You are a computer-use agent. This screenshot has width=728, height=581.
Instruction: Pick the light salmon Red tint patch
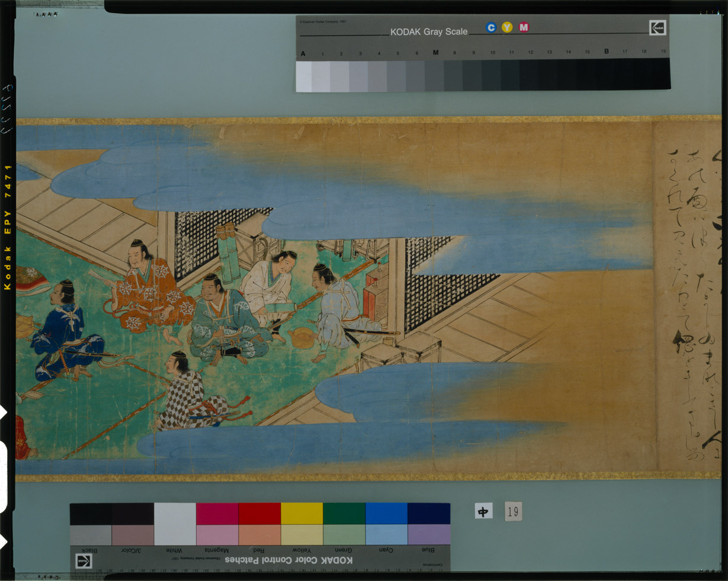pos(259,535)
